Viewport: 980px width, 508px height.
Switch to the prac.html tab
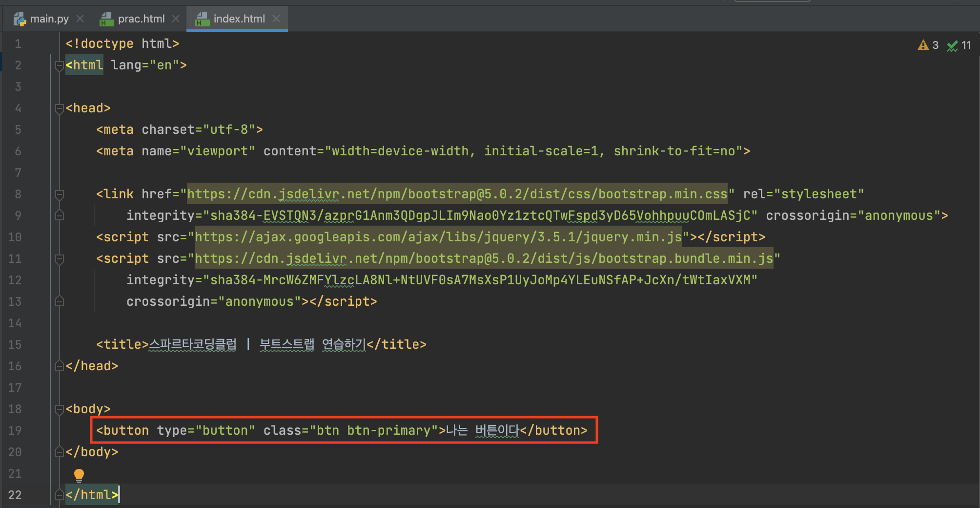(x=141, y=19)
